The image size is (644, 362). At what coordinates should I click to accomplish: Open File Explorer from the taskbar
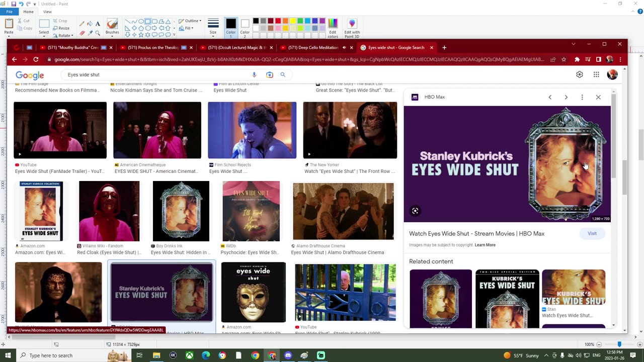coord(156,355)
